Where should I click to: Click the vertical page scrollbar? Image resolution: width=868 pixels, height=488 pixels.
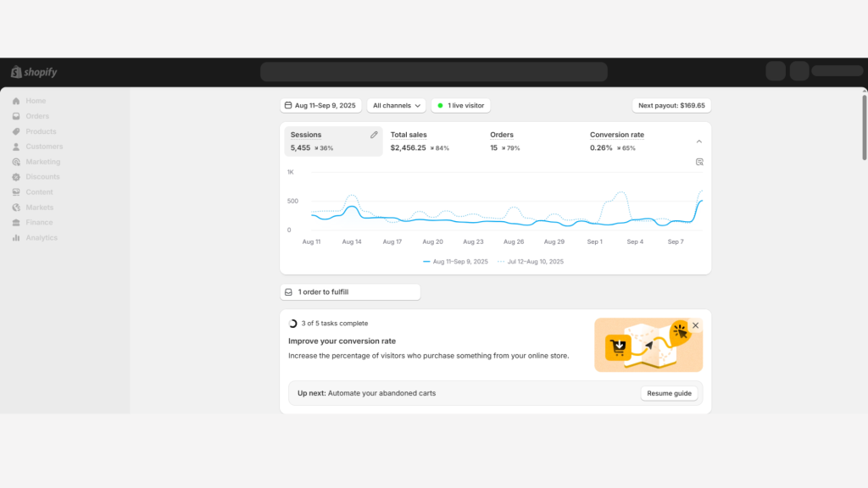[864, 127]
